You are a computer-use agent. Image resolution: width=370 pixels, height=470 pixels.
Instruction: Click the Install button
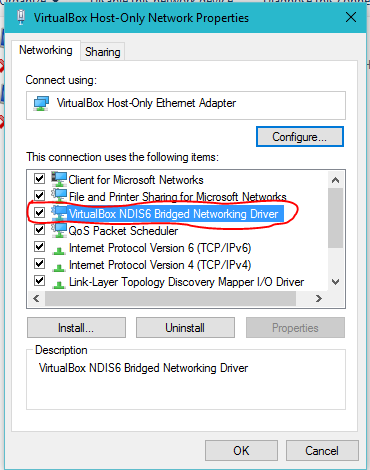(x=76, y=328)
